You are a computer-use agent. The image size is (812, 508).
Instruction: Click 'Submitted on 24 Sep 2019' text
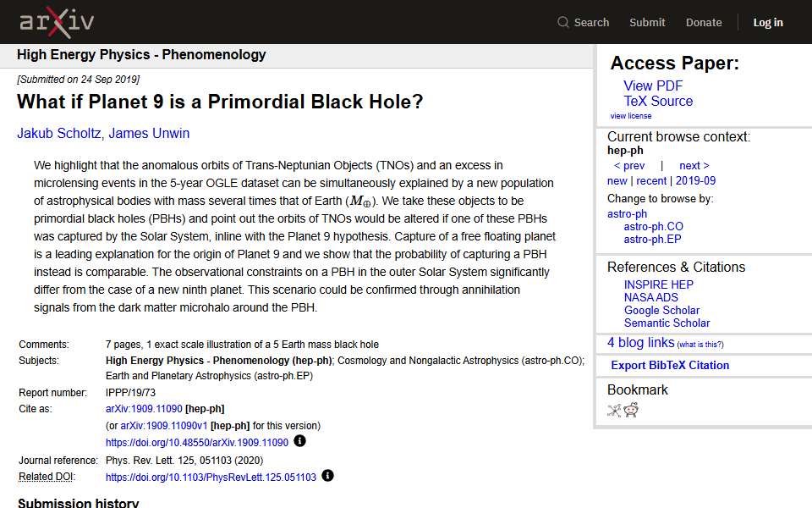click(x=78, y=80)
